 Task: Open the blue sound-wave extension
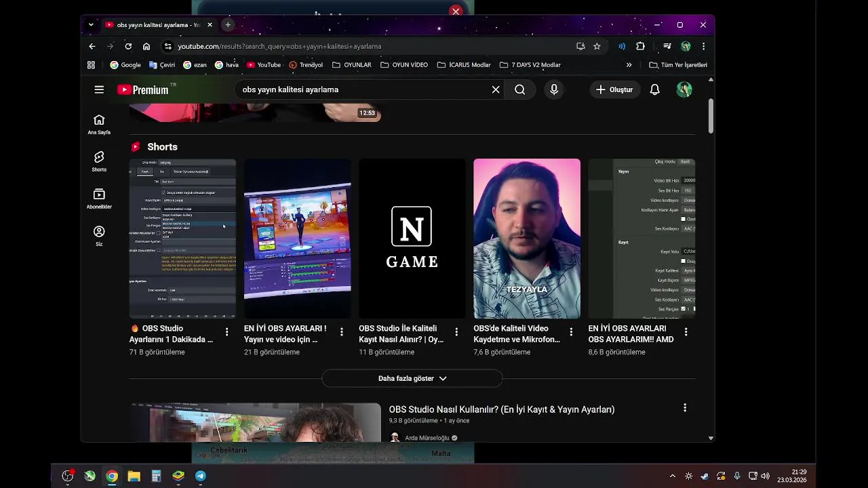coord(621,46)
